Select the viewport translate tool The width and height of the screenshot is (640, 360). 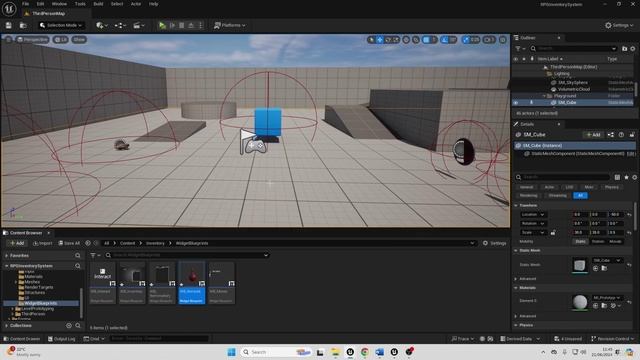pyautogui.click(x=380, y=40)
